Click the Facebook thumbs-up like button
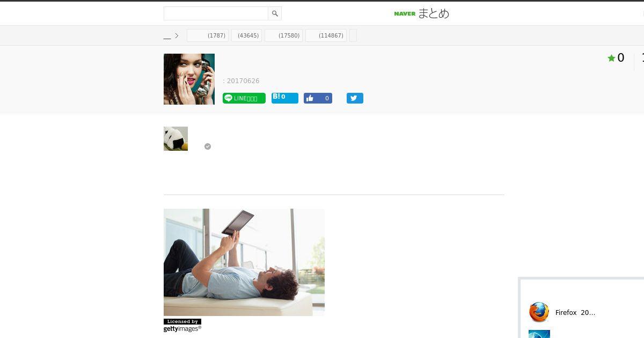This screenshot has height=338, width=644. (x=318, y=98)
